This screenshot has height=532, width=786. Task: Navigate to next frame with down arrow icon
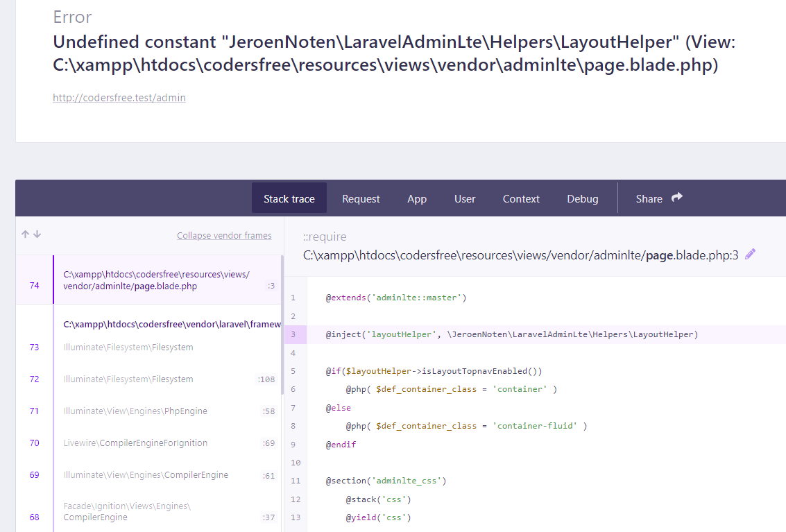tap(36, 234)
